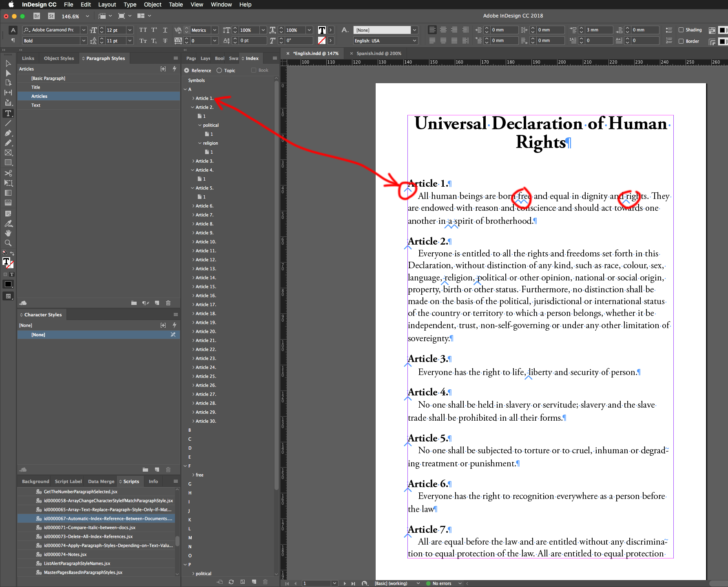
Task: Select id0000073-Delete-All-Index-References.jsx script
Action: [x=96, y=536]
